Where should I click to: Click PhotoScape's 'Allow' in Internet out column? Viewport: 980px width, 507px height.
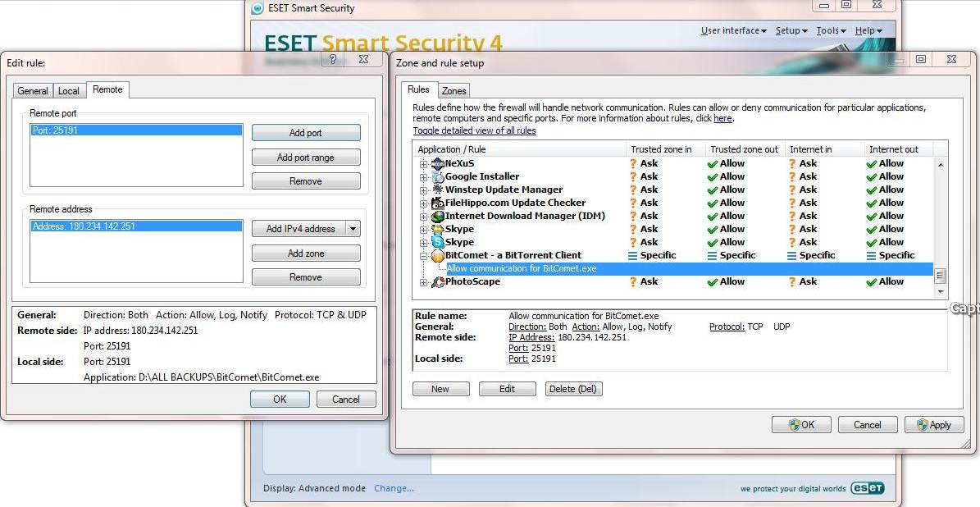coord(885,282)
